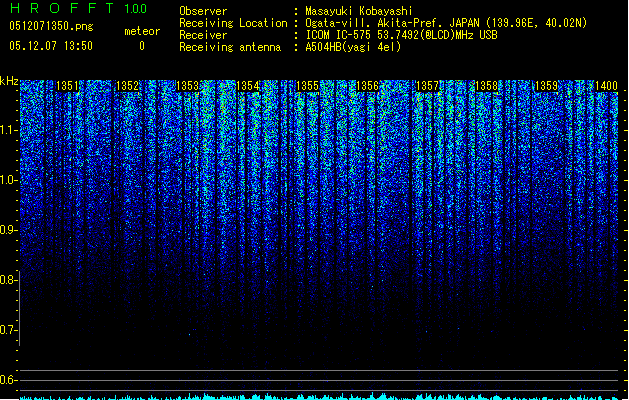Image resolution: width=629 pixels, height=400 pixels.
Task: Click the 1359 time marker
Action: click(547, 86)
